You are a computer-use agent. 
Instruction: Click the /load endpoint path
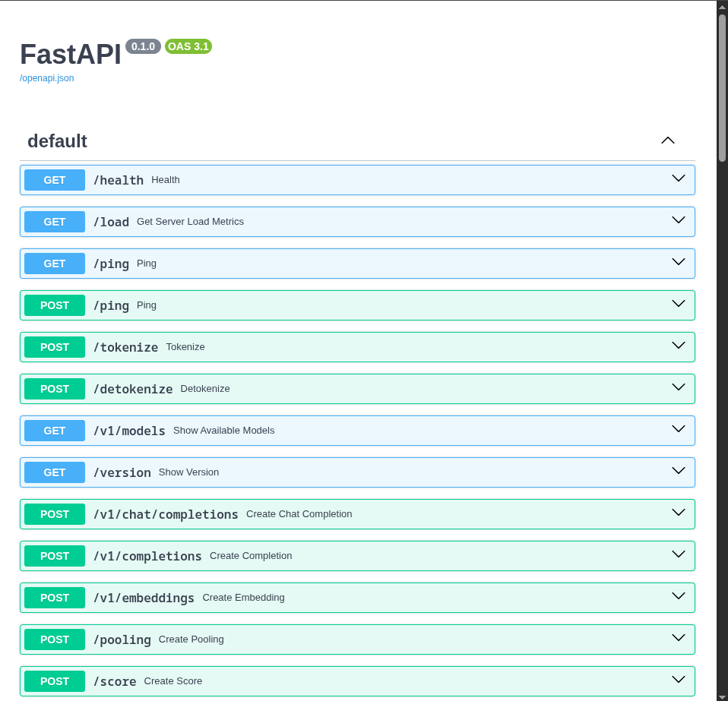click(x=111, y=222)
